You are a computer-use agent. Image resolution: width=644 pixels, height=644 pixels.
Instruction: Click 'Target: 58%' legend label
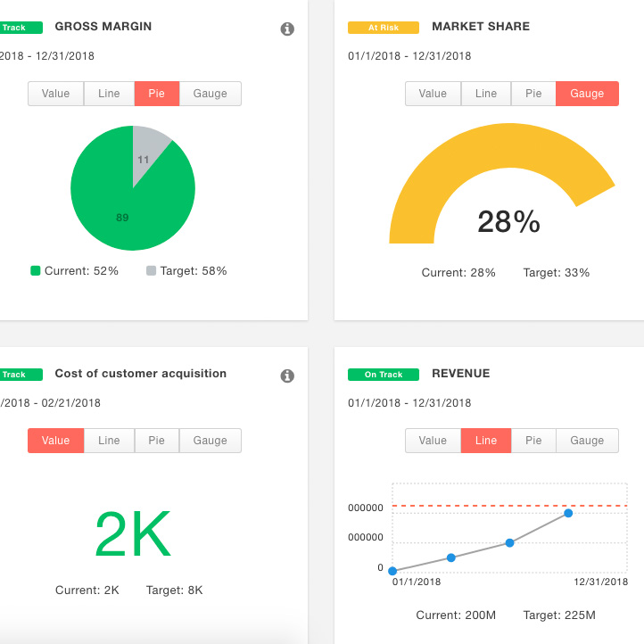[194, 270]
